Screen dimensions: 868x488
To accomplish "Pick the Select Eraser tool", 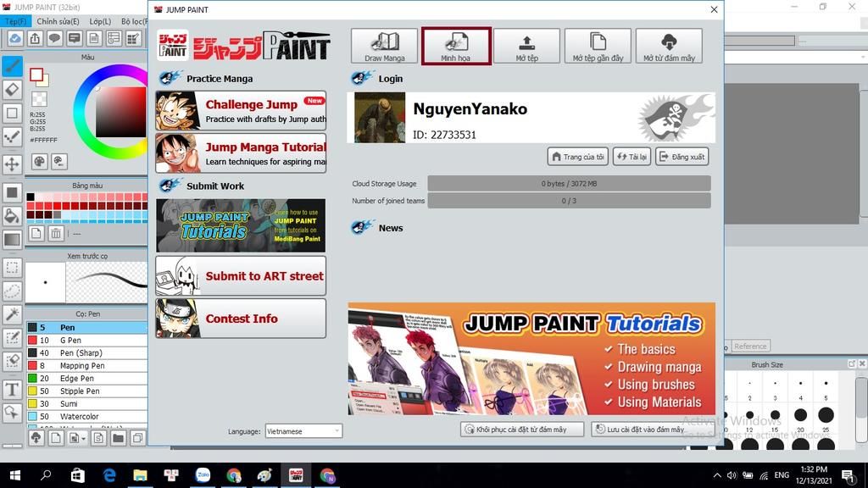I will [x=12, y=361].
